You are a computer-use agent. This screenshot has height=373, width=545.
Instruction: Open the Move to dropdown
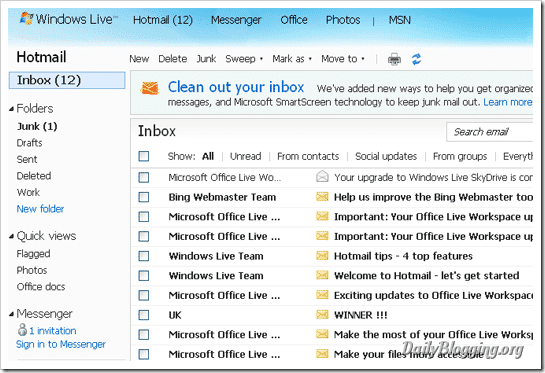(343, 59)
